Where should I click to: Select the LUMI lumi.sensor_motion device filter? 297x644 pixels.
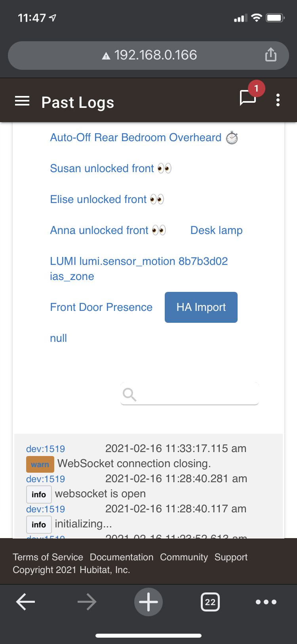point(139,268)
